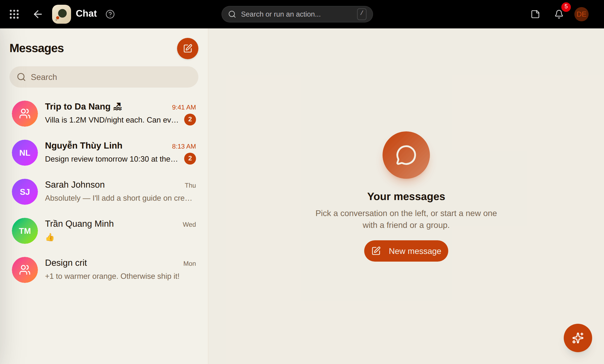Screen dimensions: 604x364
Task: Click the Wed timestamp on Trần Quang Minh
Action: coord(189,225)
